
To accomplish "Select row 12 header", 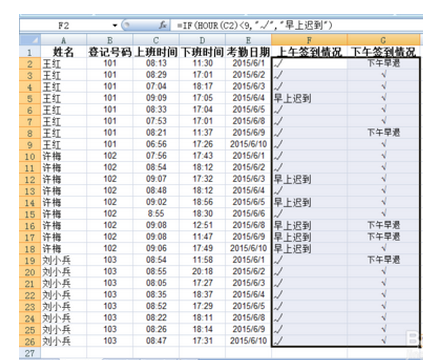I will pos(30,179).
